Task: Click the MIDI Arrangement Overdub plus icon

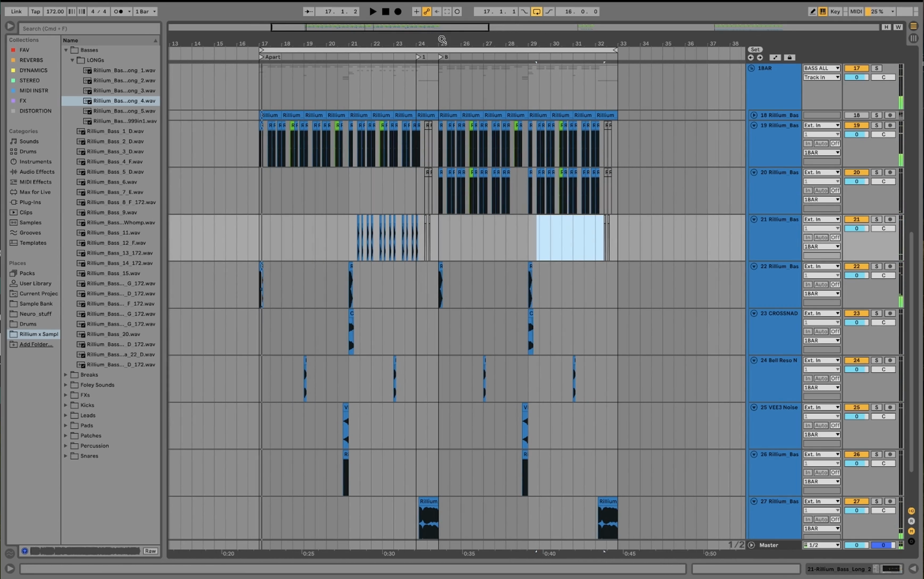Action: click(416, 11)
